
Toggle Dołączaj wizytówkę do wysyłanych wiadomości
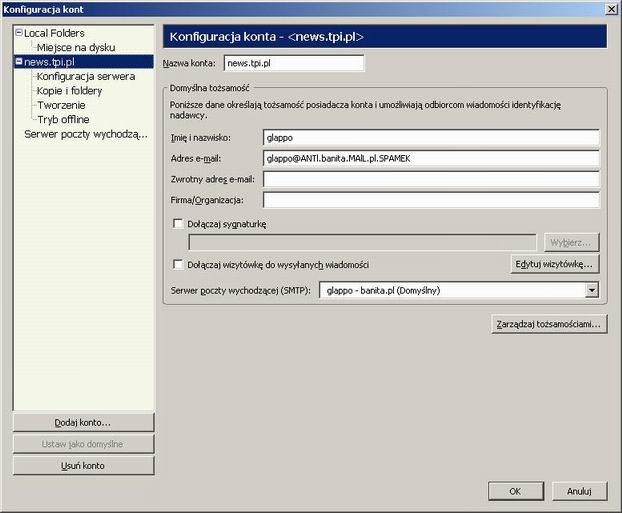[x=178, y=265]
